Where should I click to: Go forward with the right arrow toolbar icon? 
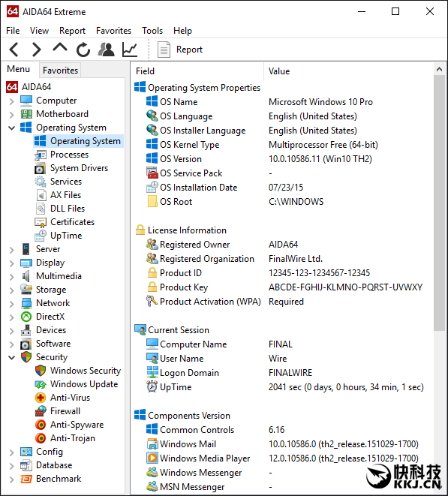click(37, 50)
